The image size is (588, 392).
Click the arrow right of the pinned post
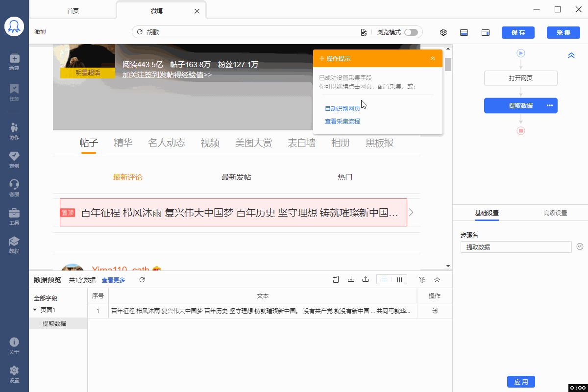tap(412, 212)
